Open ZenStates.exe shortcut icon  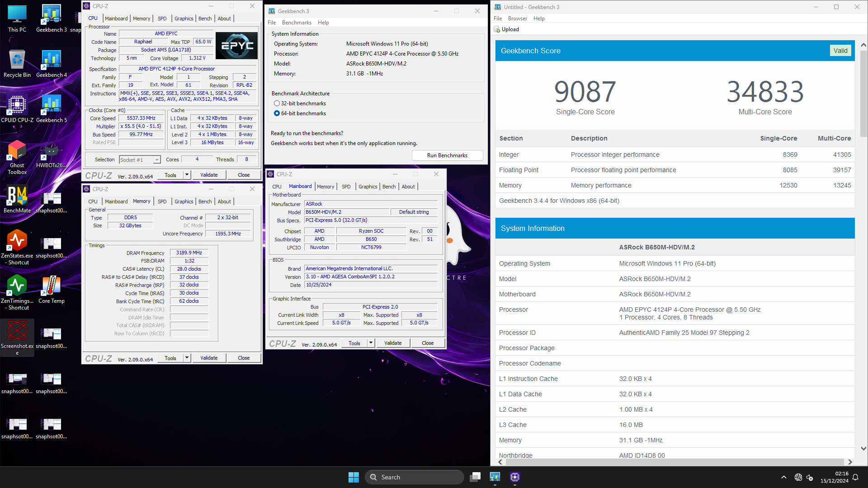(x=17, y=248)
